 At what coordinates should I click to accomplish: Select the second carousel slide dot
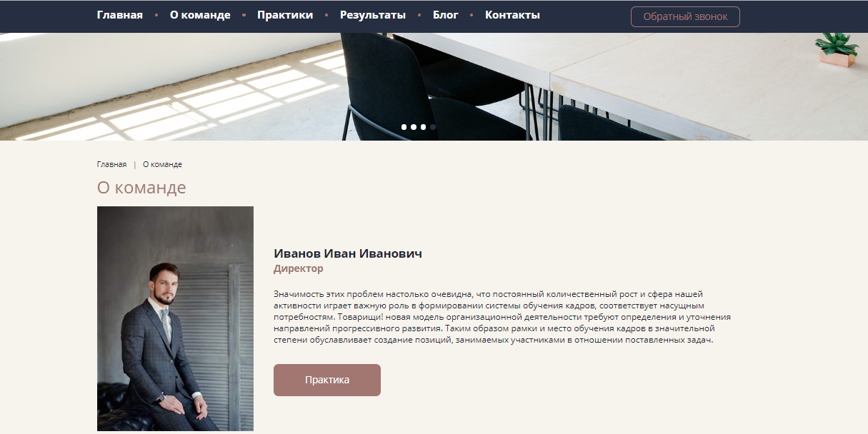(x=414, y=127)
